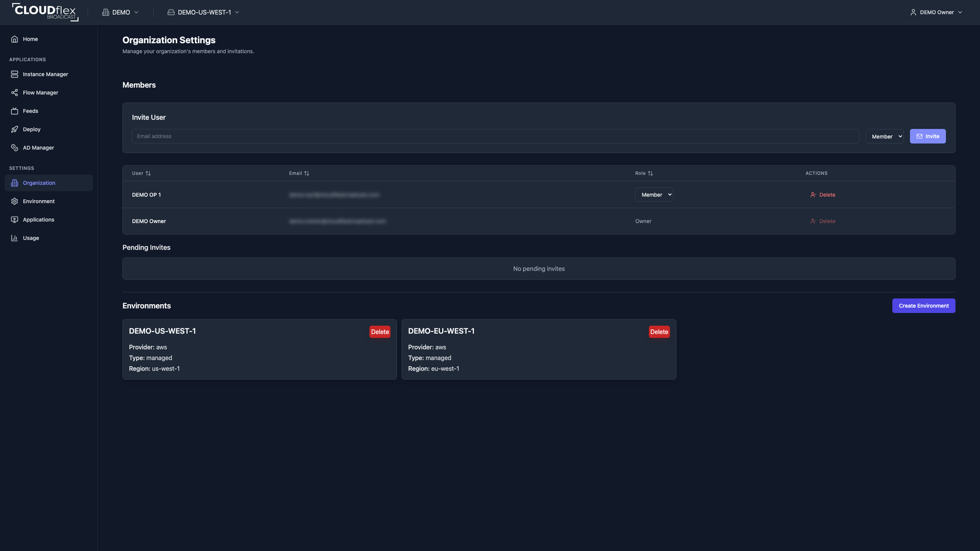
Task: Sort members by User column arrows
Action: click(x=148, y=173)
